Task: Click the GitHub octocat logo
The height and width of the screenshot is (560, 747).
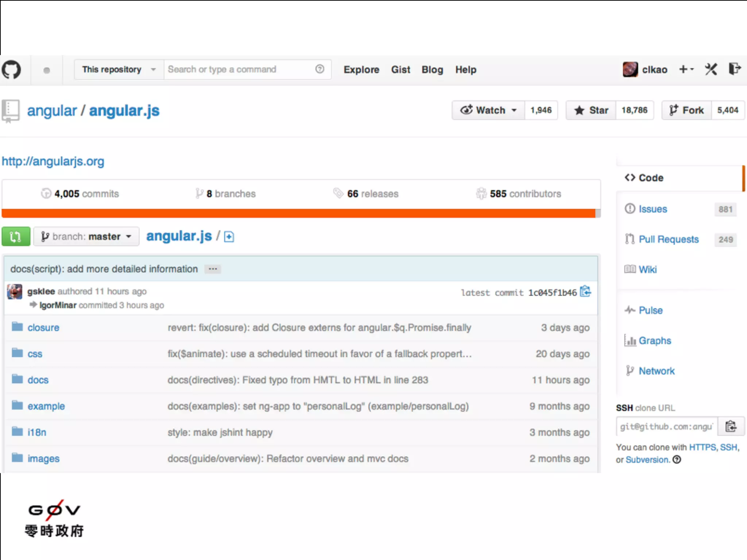Action: click(11, 70)
